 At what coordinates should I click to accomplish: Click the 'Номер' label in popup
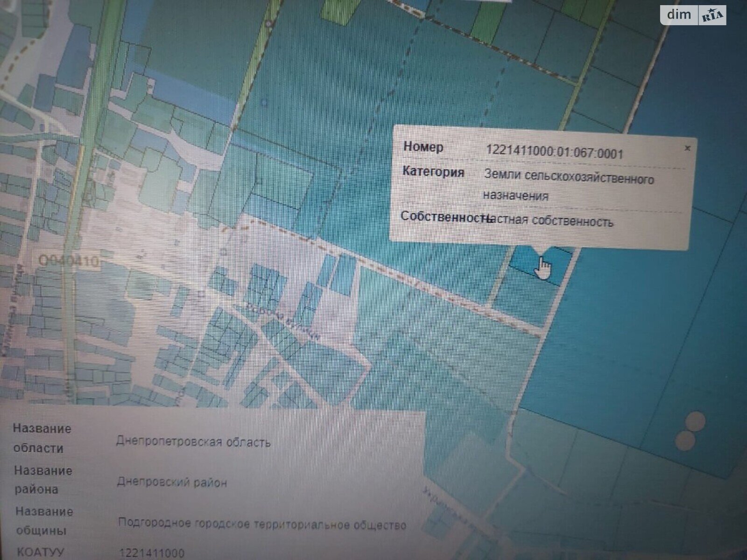pos(423,147)
